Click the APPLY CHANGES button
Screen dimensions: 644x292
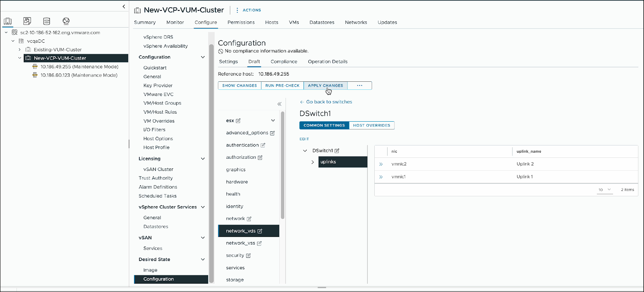[x=326, y=85]
